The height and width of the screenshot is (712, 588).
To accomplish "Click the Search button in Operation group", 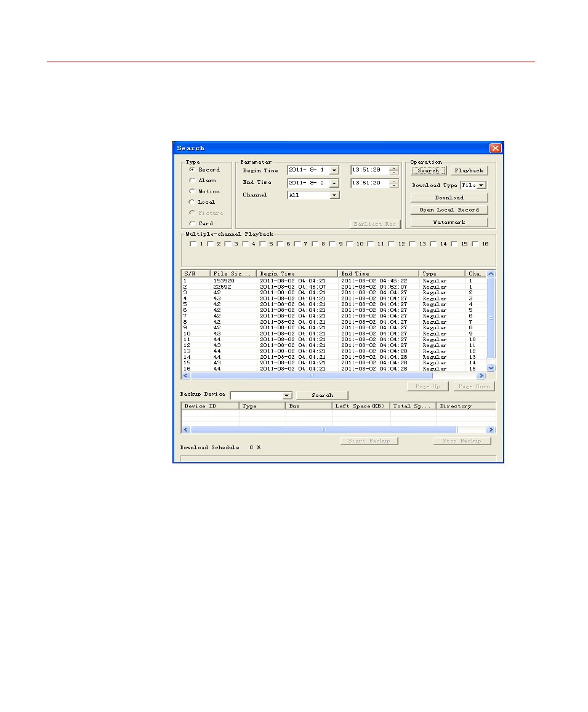I will 429,170.
